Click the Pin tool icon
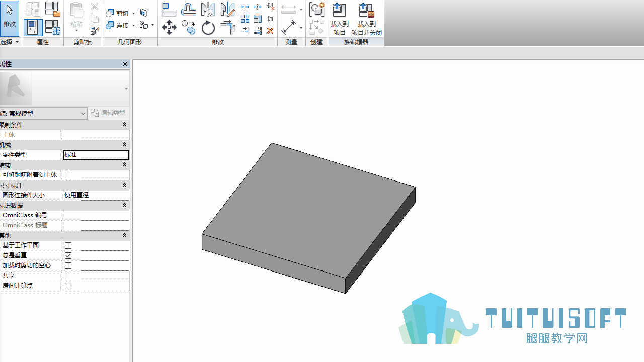 pos(270,19)
